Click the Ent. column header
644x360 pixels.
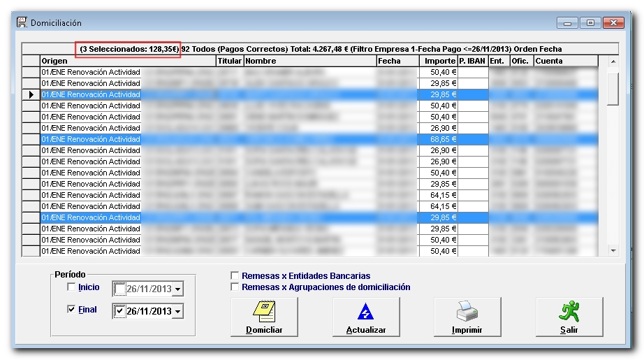pyautogui.click(x=499, y=61)
